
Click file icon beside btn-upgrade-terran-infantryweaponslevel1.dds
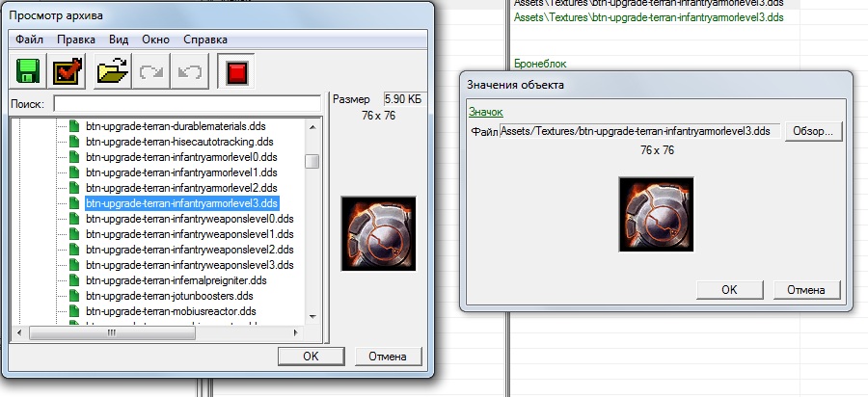(x=74, y=234)
